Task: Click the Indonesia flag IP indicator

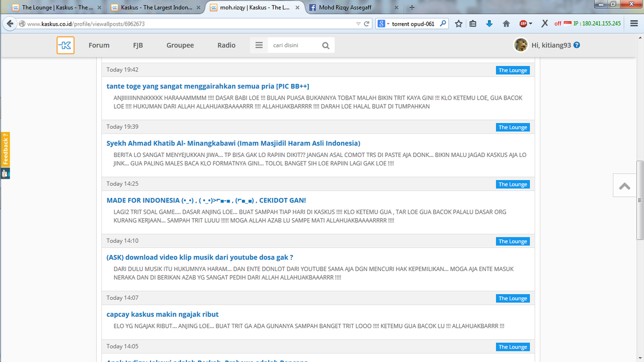Action: [x=568, y=23]
